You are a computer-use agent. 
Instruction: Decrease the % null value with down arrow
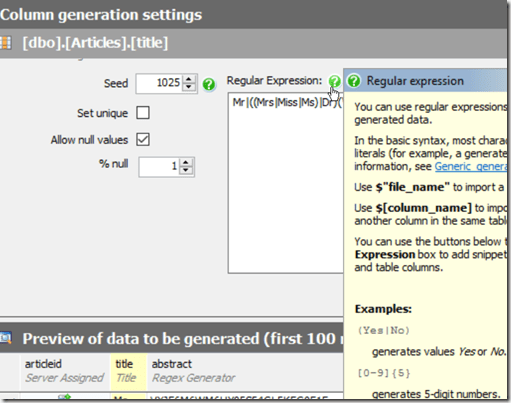[186, 170]
